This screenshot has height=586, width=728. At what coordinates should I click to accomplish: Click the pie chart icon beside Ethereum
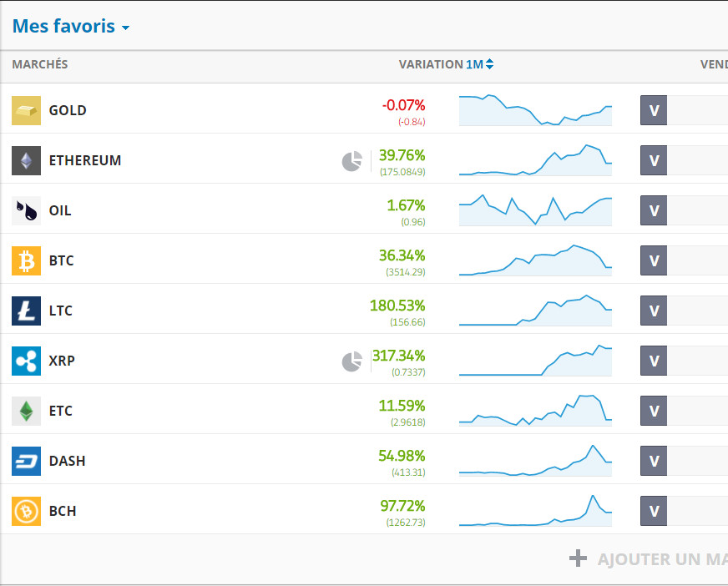coord(351,161)
